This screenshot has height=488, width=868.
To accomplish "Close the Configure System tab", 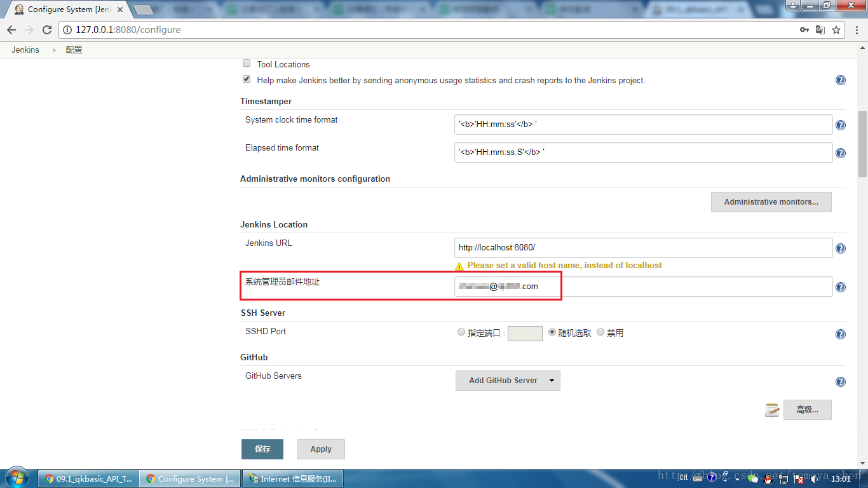I will point(120,10).
